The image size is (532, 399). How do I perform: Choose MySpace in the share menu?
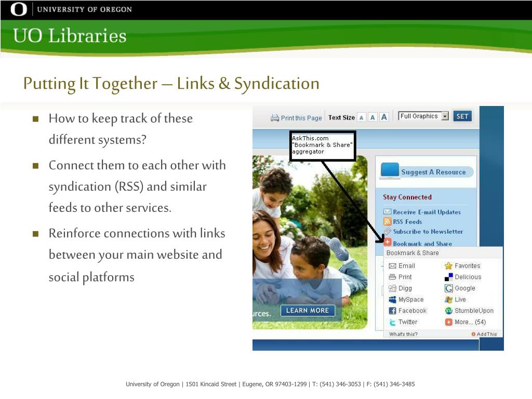click(x=411, y=300)
